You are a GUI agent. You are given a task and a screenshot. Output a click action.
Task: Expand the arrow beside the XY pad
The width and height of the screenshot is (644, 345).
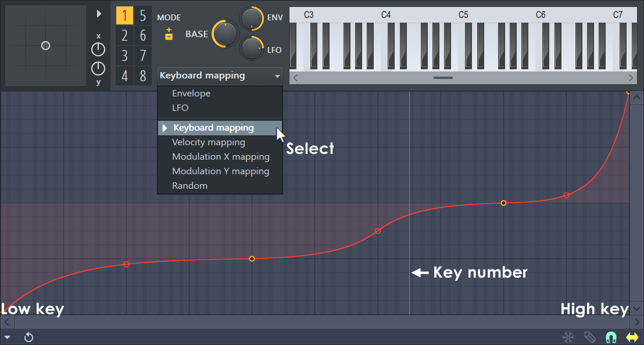99,14
